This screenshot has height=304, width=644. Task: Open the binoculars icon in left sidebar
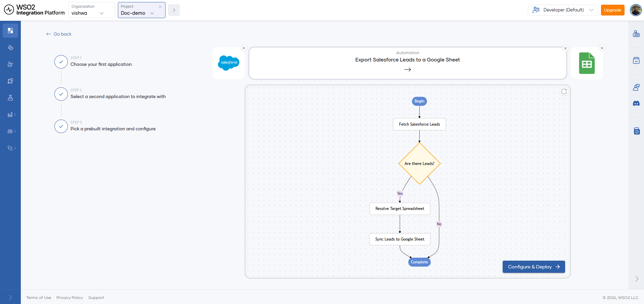[10, 131]
